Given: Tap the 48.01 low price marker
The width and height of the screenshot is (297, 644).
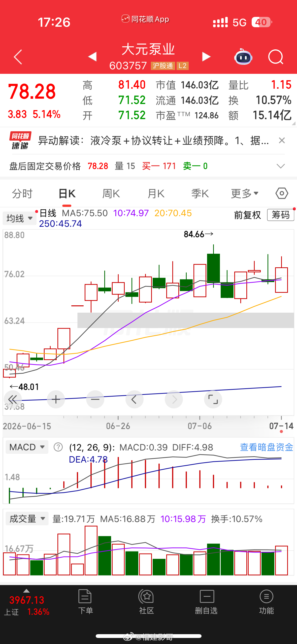Looking at the screenshot, I should point(24,387).
